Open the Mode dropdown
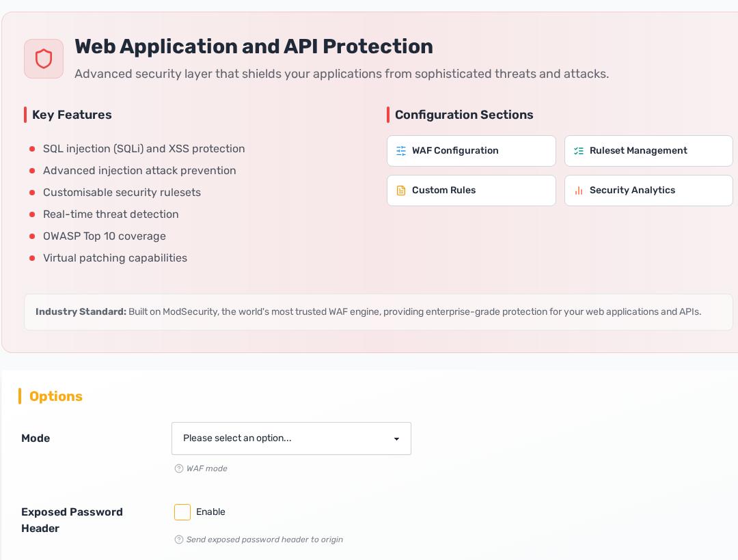 coord(291,438)
